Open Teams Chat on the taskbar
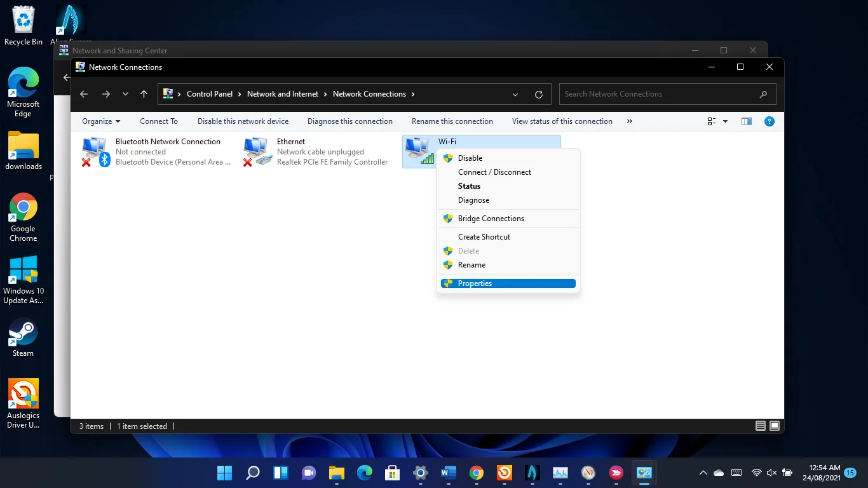 pos(309,473)
